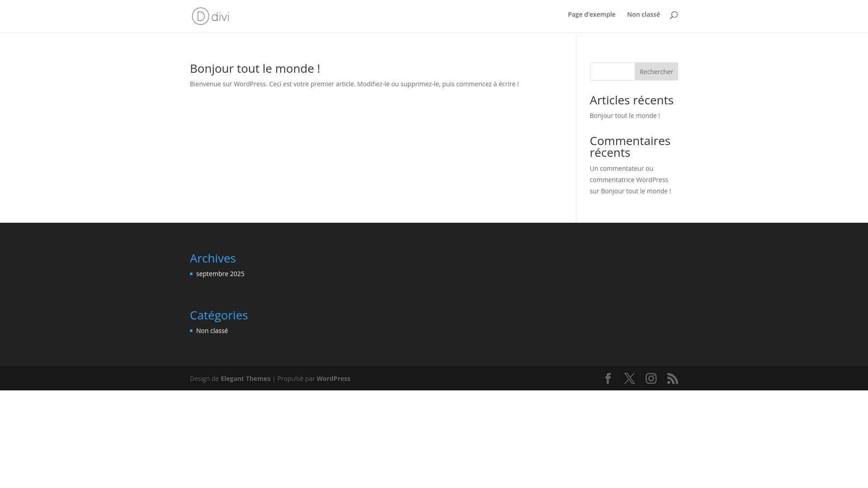Click the Commentaires récents heading
This screenshot has height=488, width=868.
(630, 146)
